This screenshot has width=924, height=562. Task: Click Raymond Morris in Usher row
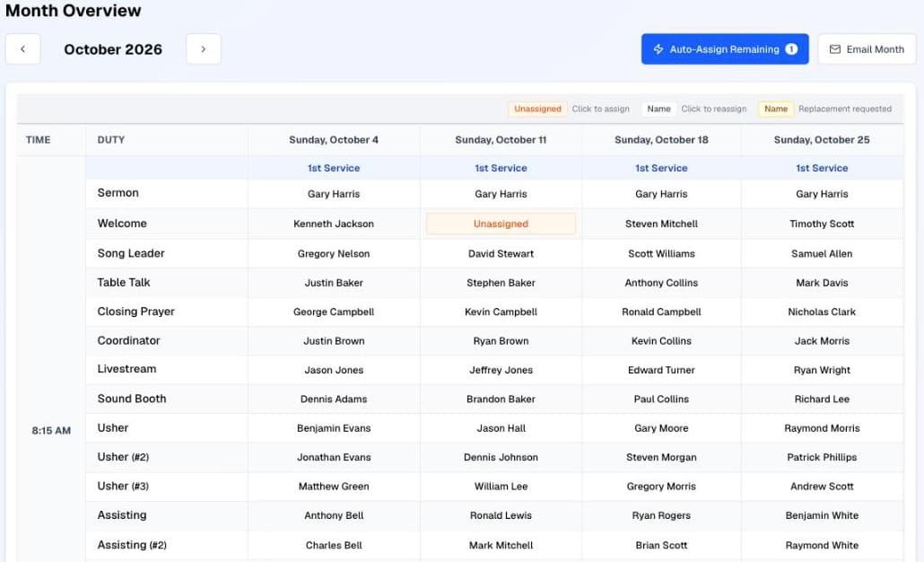pyautogui.click(x=822, y=428)
